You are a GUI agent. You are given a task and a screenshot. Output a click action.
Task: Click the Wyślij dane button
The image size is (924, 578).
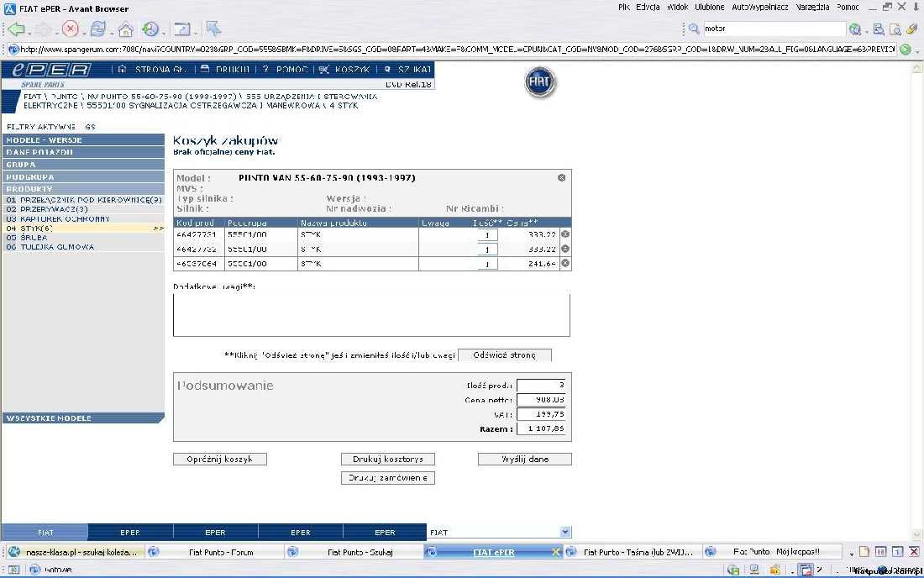tap(524, 459)
